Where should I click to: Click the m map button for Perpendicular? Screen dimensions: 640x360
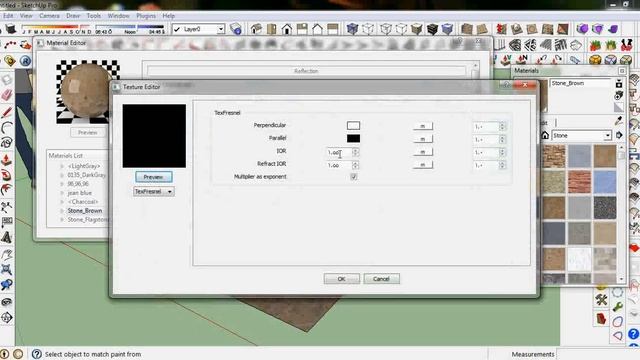tap(422, 126)
